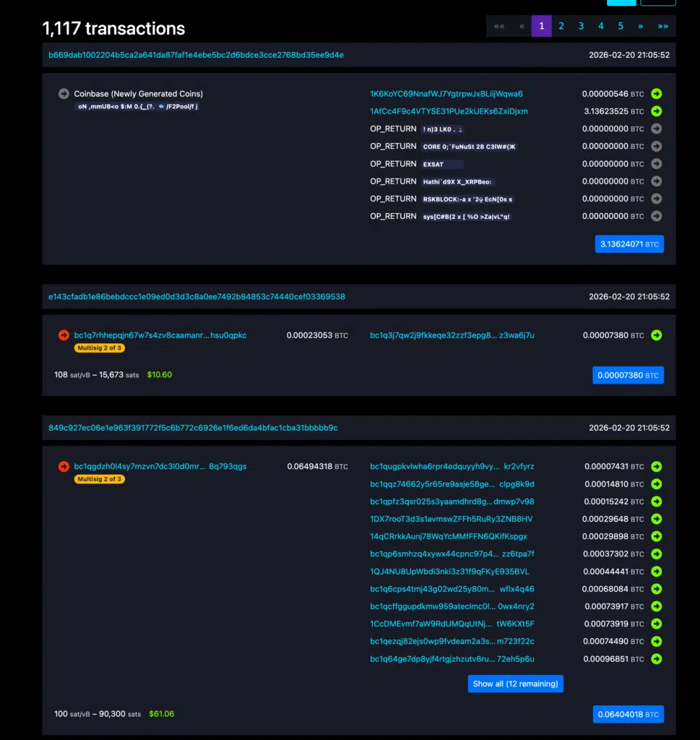Click red input arrow beside bc1qgdzh0l4sy7mzvn7dc3l0d0mr address
The width and height of the screenshot is (700, 740).
coord(64,467)
